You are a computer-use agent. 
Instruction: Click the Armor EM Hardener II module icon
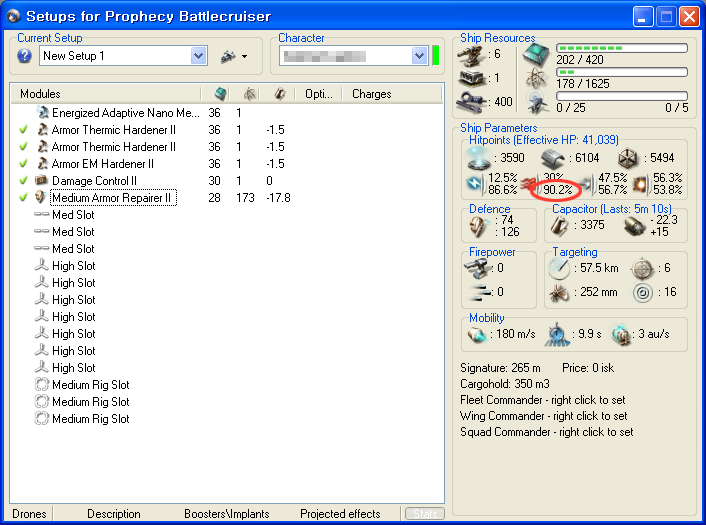click(x=42, y=163)
